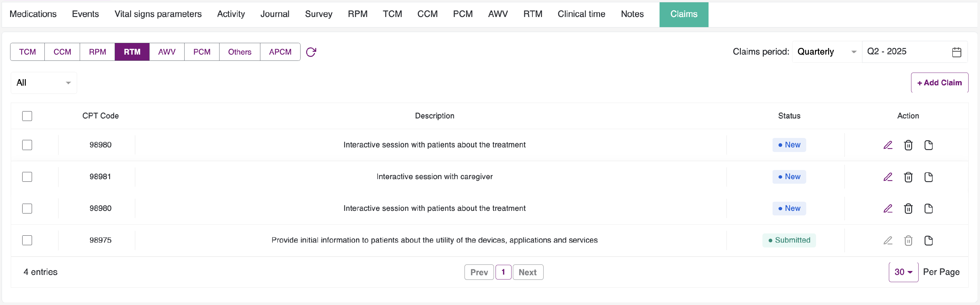The height and width of the screenshot is (305, 980).
Task: Go to the Next page
Action: pos(527,272)
